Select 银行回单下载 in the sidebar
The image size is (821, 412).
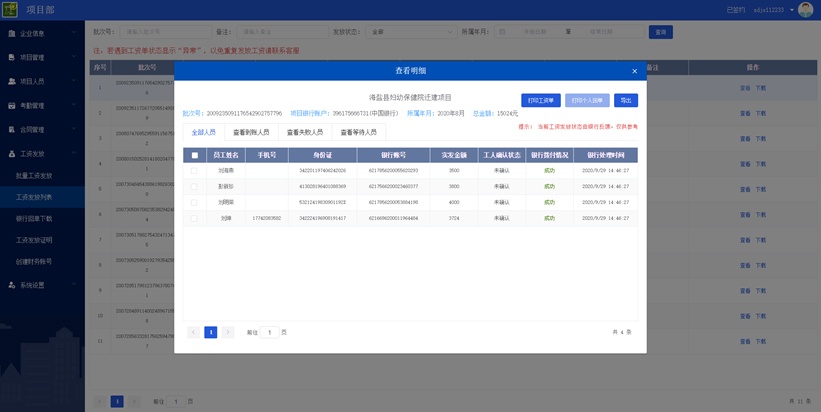(x=35, y=218)
